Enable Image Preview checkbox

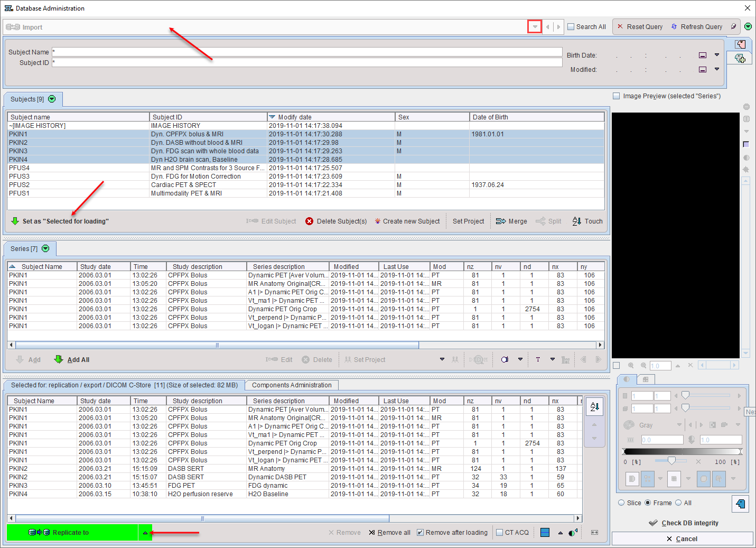click(x=616, y=96)
